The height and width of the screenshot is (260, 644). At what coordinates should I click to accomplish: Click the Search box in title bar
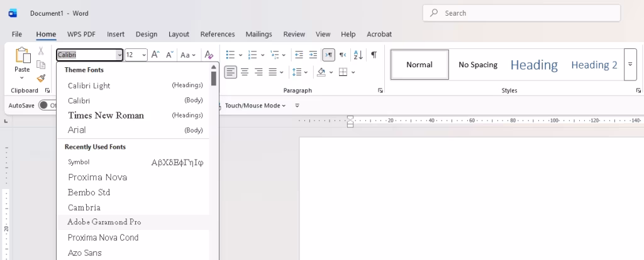click(521, 13)
